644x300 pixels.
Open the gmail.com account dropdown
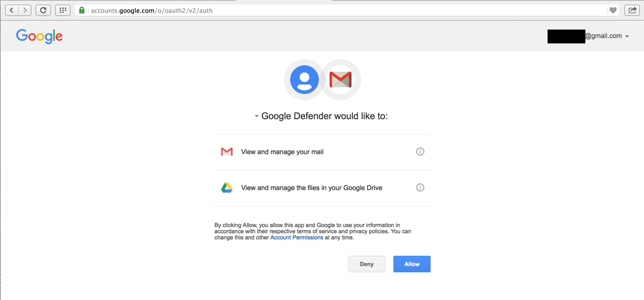click(x=627, y=36)
